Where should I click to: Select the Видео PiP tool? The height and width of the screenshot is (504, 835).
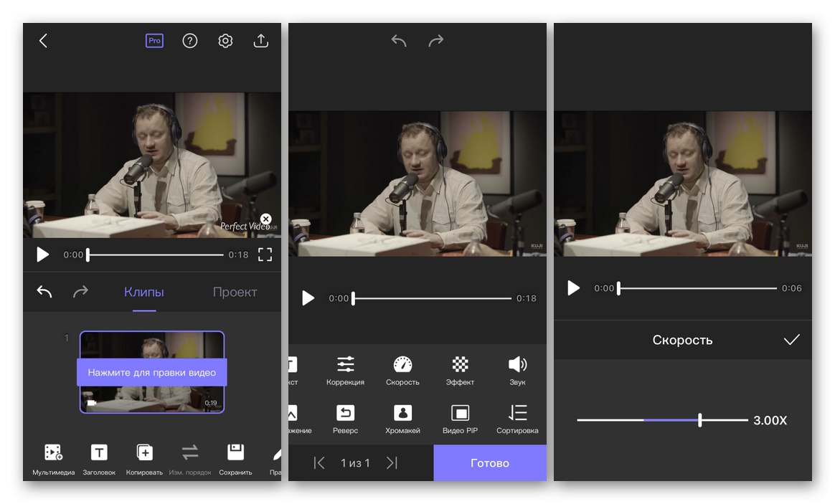(x=460, y=419)
